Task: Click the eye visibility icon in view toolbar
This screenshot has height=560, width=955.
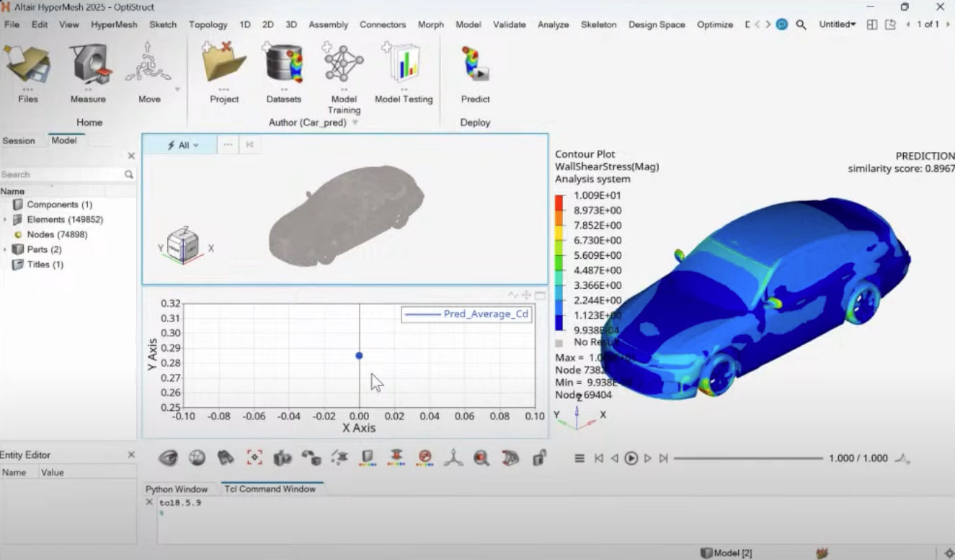Action: (x=168, y=458)
